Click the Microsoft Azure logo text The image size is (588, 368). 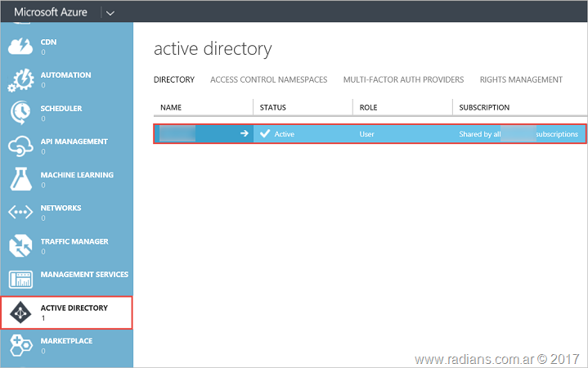point(51,11)
